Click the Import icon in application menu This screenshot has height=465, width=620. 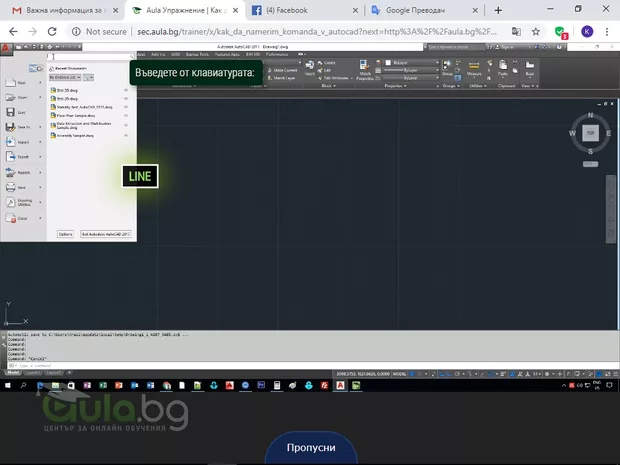pyautogui.click(x=10, y=142)
